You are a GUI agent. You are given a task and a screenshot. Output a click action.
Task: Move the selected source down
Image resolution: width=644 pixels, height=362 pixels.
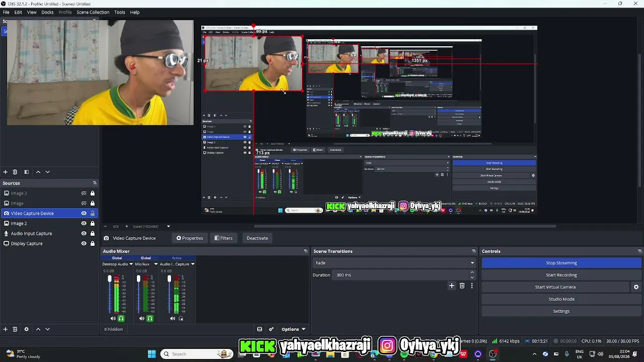[x=48, y=329]
